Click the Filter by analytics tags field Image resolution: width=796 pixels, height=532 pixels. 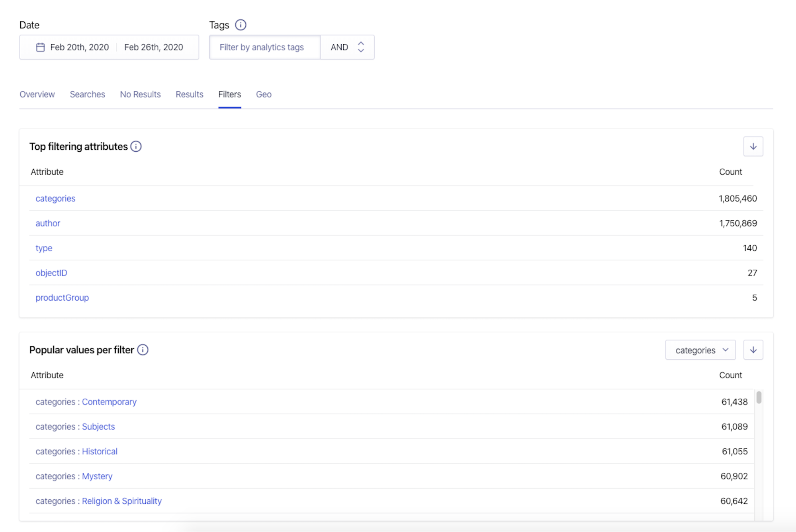[265, 47]
